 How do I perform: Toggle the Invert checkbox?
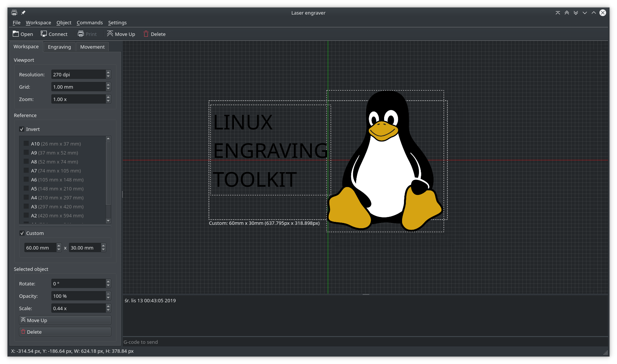22,129
